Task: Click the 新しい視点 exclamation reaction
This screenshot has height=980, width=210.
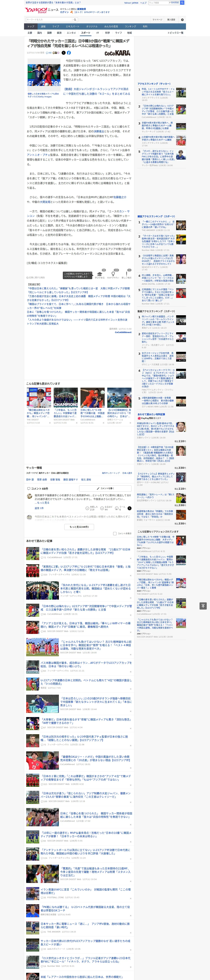Action: [x=127, y=274]
